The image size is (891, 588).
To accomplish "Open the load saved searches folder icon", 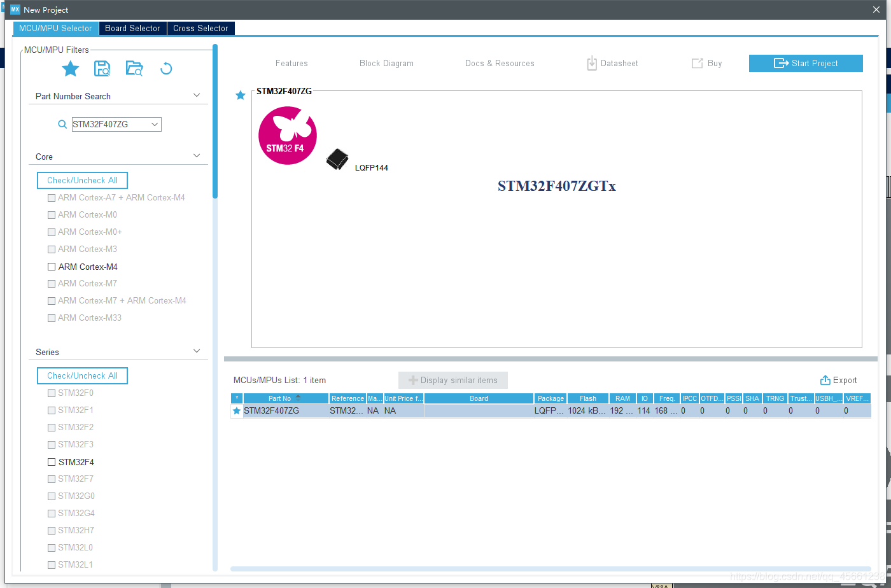I will click(134, 69).
